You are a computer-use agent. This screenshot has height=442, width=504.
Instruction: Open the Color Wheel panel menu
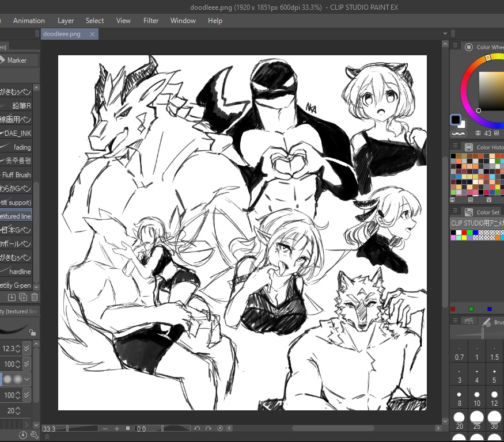pyautogui.click(x=456, y=45)
